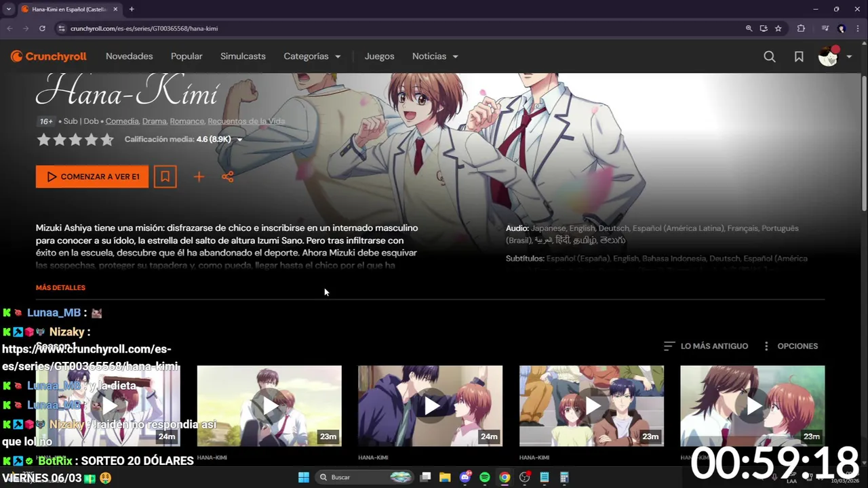
Task: Play the third episode thumbnail, 24m
Action: (431, 406)
